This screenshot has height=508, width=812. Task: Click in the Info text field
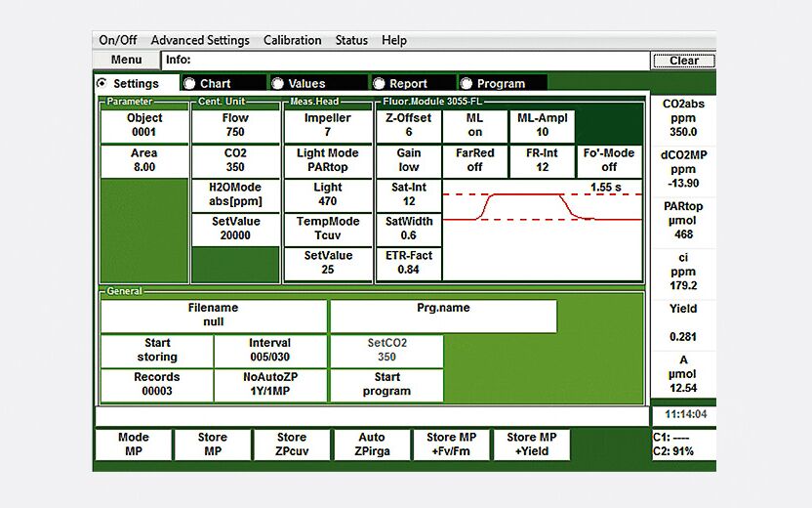[x=405, y=60]
